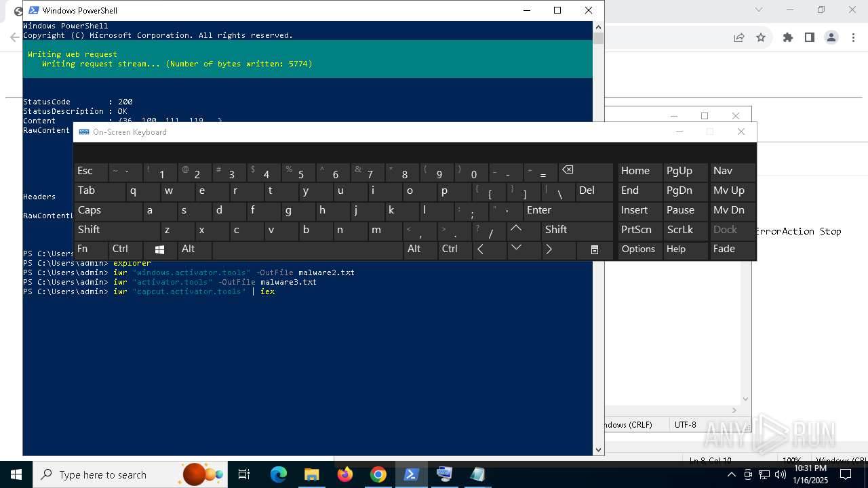Open the Windows Start menu
The height and width of the screenshot is (488, 868).
tap(16, 474)
